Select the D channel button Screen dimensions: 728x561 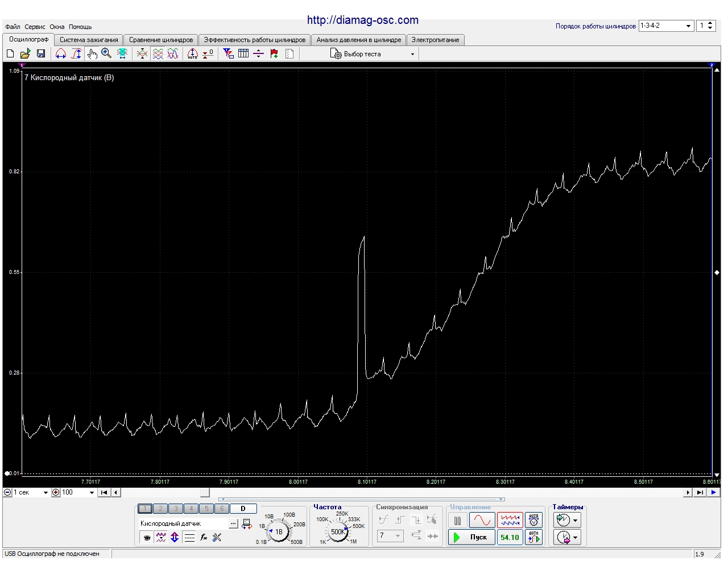point(243,509)
